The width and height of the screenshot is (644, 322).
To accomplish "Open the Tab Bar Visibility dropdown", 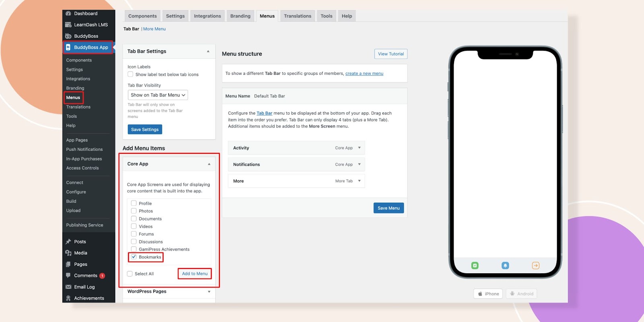I will pos(158,95).
